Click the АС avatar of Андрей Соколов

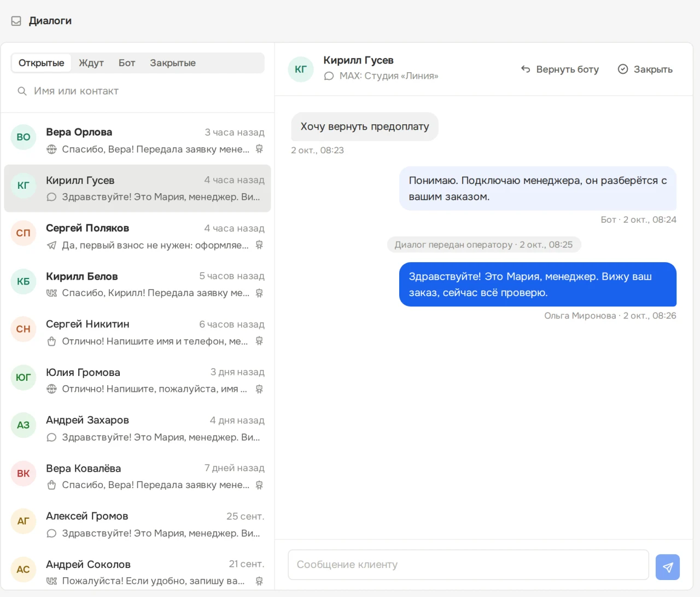click(24, 569)
